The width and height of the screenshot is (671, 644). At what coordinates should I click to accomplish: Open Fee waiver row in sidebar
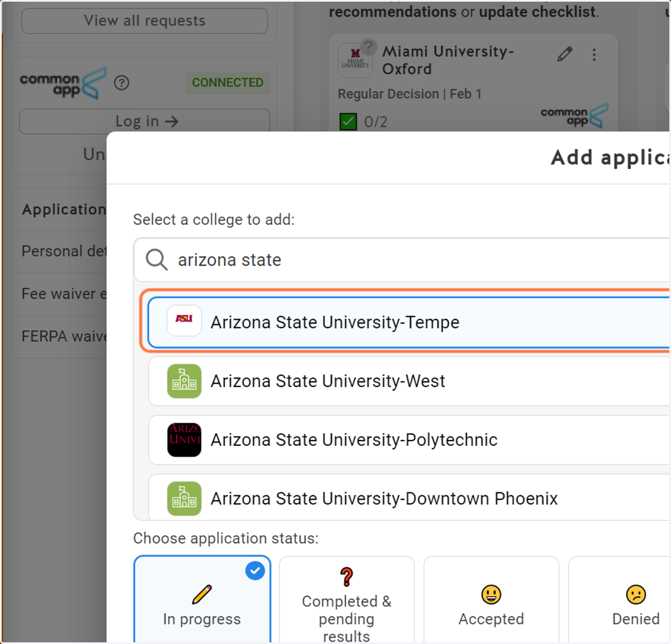pos(60,294)
